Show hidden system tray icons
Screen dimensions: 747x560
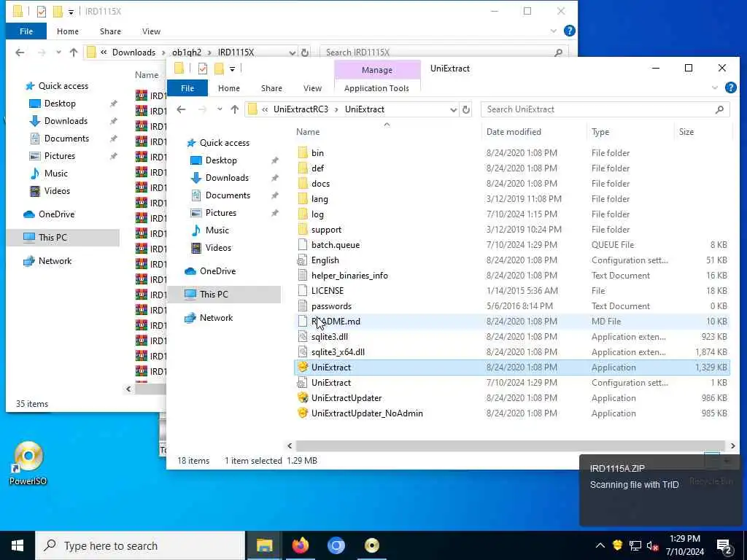(x=600, y=545)
